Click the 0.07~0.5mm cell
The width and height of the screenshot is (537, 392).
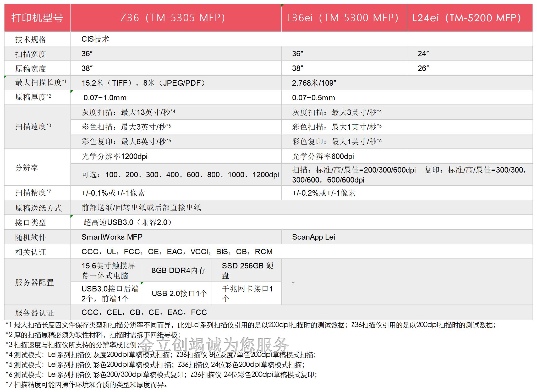[x=407, y=98]
